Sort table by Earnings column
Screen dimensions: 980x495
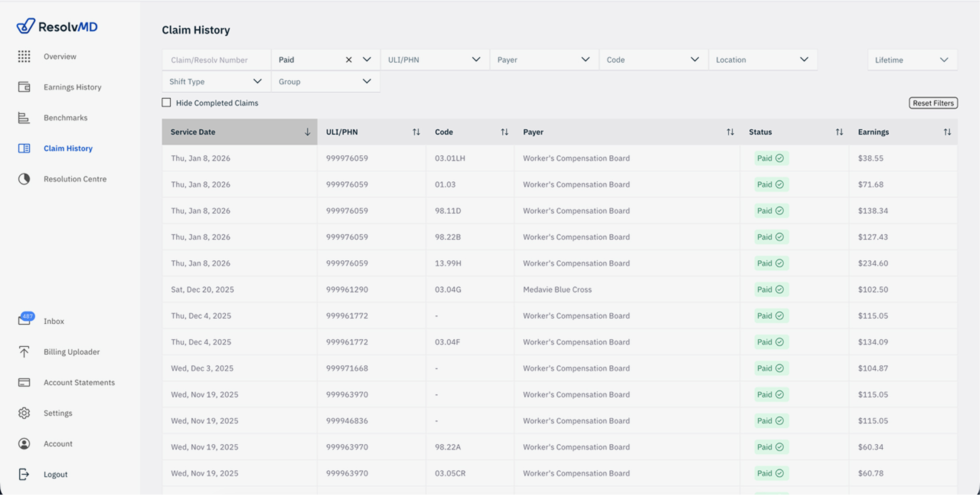[x=947, y=132]
